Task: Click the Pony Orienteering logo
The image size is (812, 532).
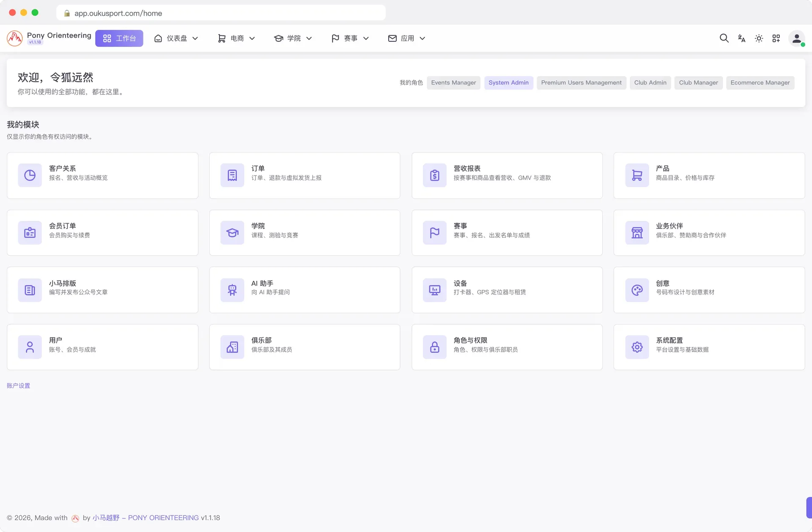Action: [15, 38]
